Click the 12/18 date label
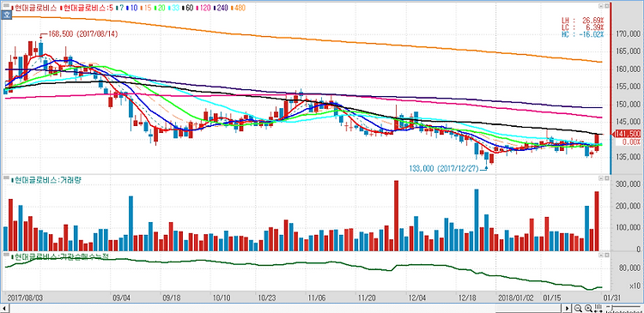This screenshot has height=313, width=644. point(468,297)
